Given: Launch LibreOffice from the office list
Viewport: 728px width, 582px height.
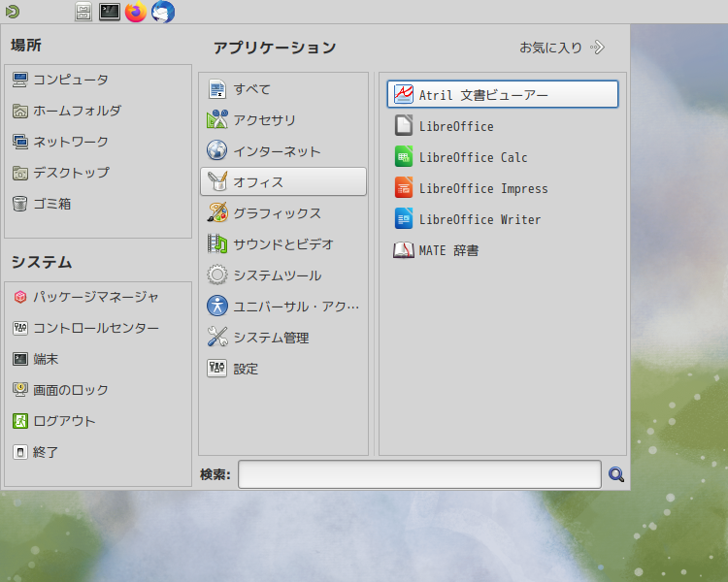Looking at the screenshot, I should (503, 126).
